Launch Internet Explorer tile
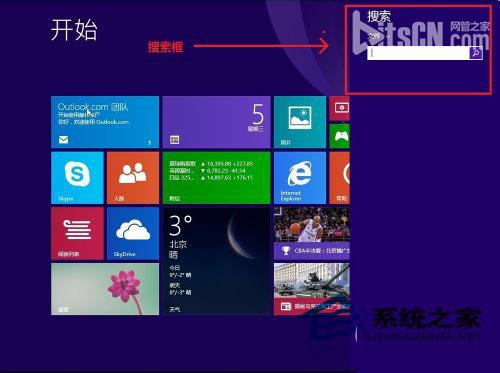The height and width of the screenshot is (373, 500). (300, 178)
